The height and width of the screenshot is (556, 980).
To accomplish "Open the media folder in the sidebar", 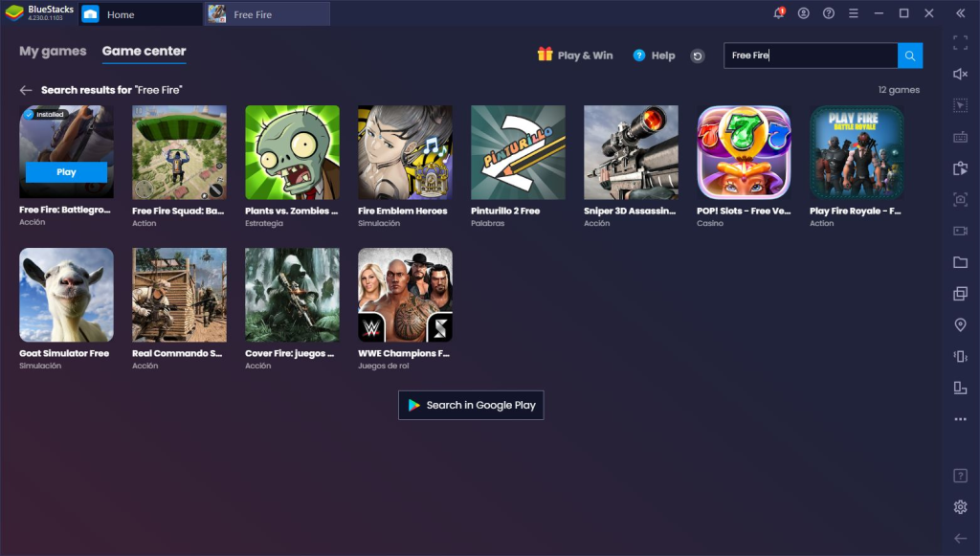I will pyautogui.click(x=960, y=262).
